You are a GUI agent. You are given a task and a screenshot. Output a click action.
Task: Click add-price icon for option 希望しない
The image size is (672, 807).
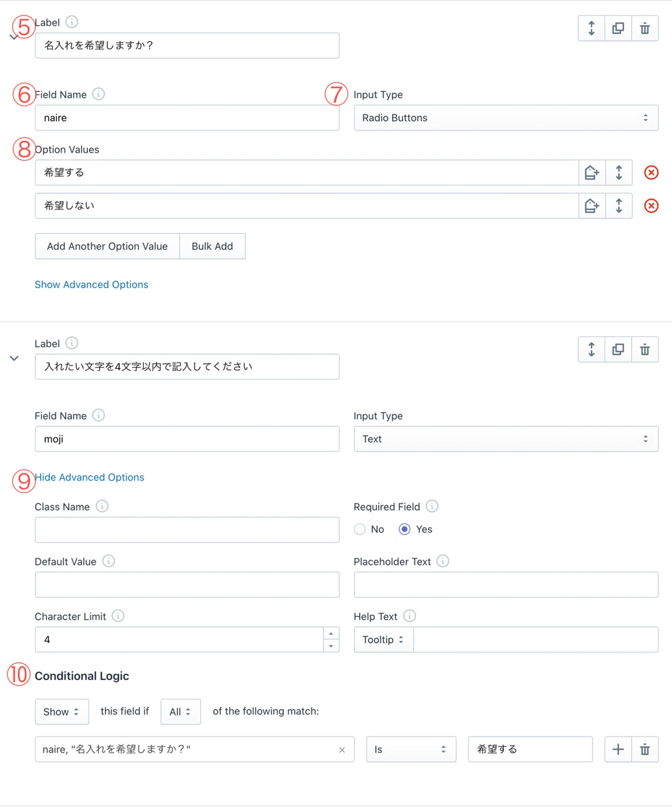(592, 206)
